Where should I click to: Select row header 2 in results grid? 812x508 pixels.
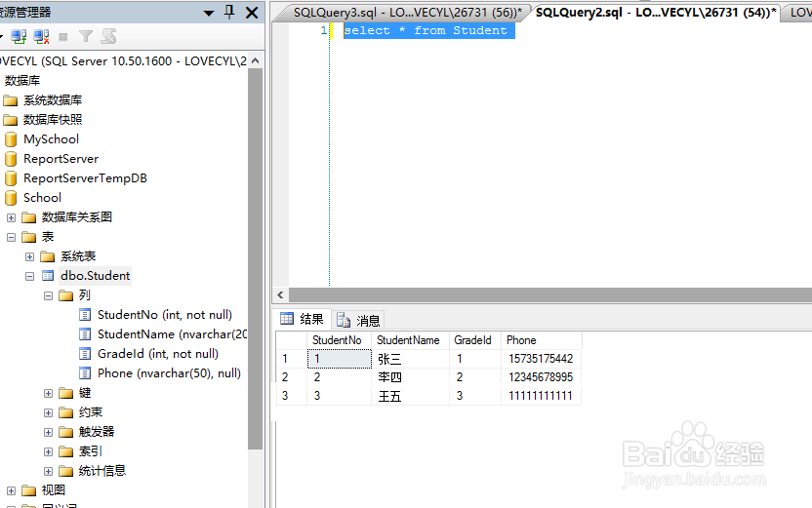(291, 377)
